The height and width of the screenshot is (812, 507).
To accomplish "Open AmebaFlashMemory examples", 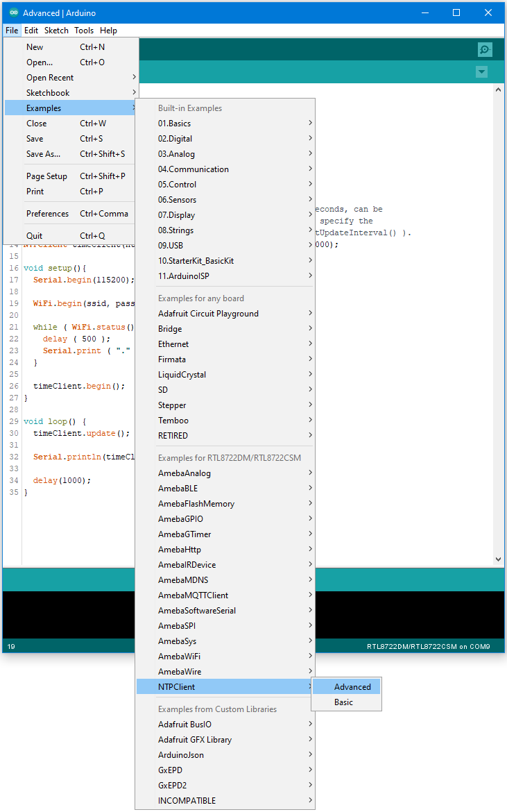I will coord(225,504).
